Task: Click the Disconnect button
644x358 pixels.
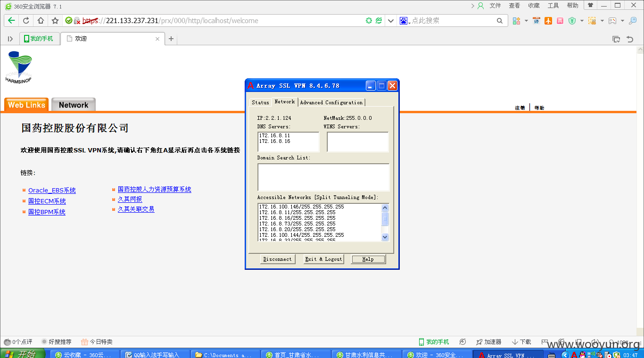Action: point(278,259)
